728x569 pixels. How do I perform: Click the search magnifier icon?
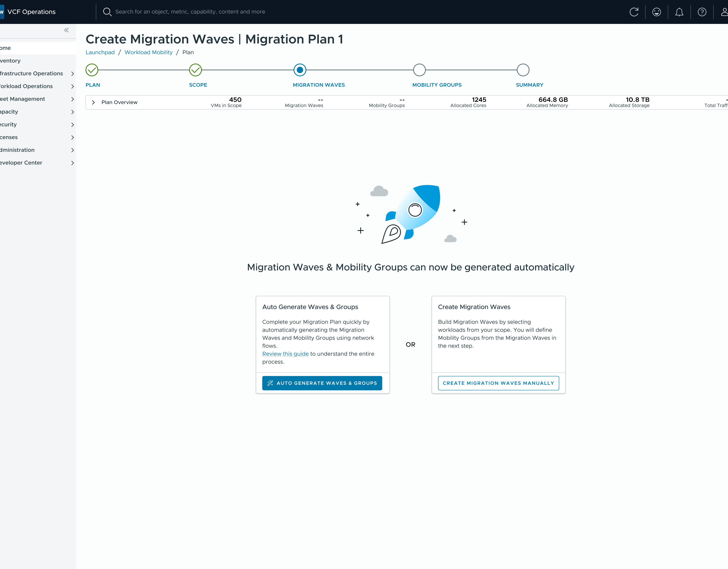click(107, 12)
